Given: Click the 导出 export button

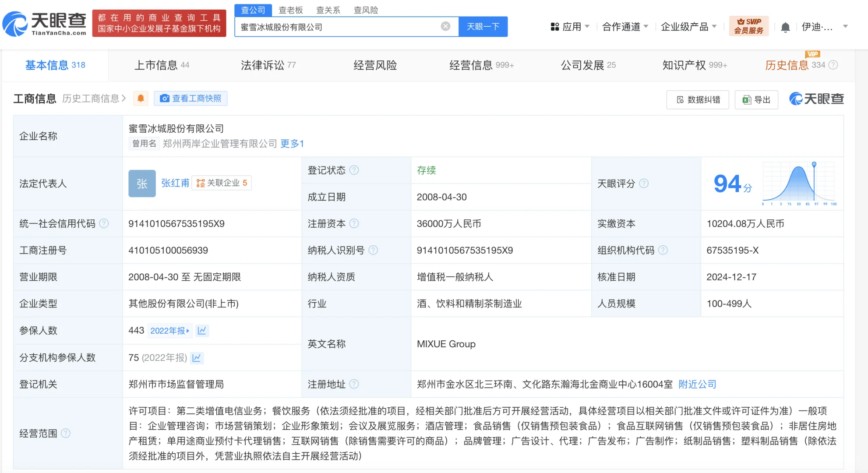Looking at the screenshot, I should (756, 99).
